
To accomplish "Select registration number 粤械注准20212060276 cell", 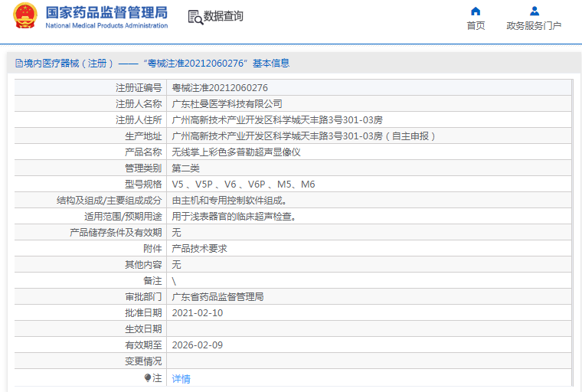I will click(220, 88).
